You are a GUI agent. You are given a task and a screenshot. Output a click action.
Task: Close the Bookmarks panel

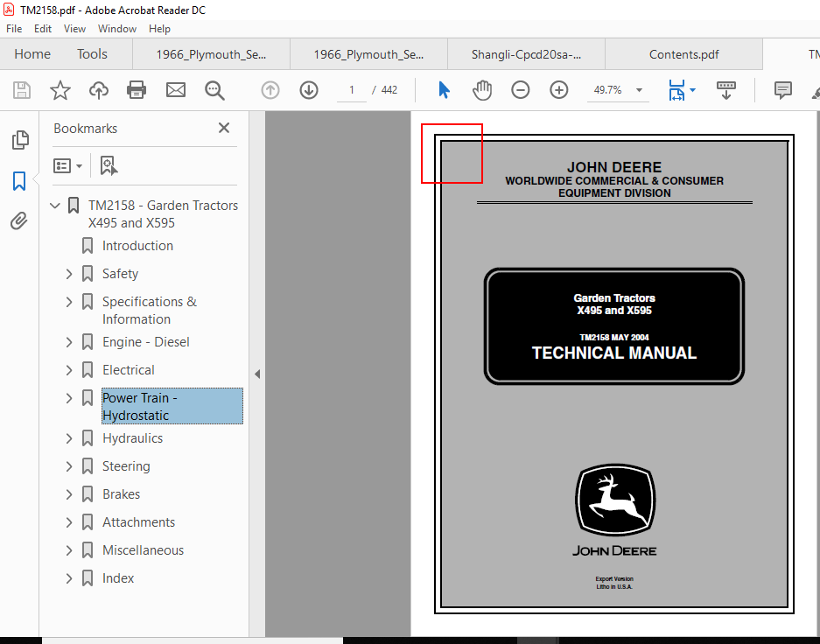pos(224,128)
